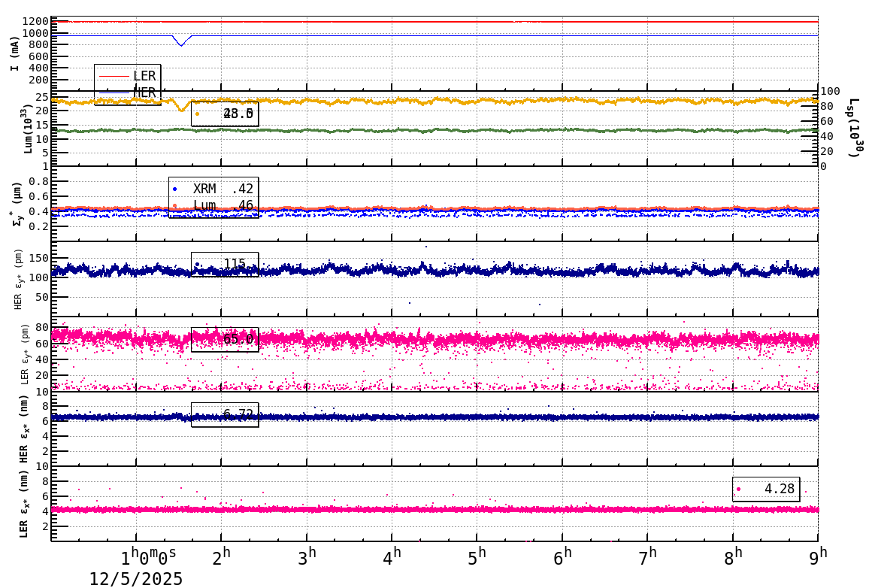Viewport: 872px width, 588px height.
Task: Click the 1200 tick on current axis
Action: (36, 21)
